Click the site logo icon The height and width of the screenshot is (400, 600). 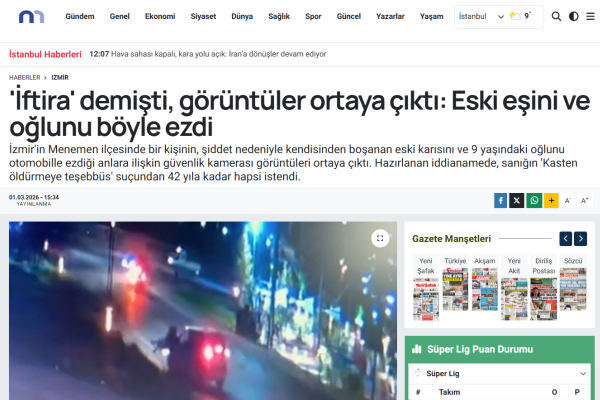tap(31, 16)
